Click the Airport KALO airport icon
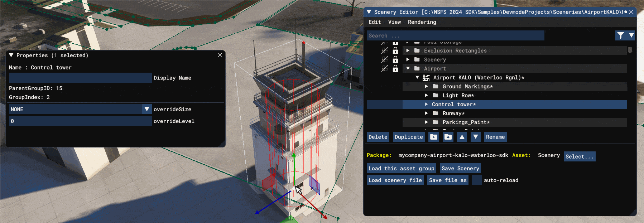644x223 pixels. click(426, 77)
